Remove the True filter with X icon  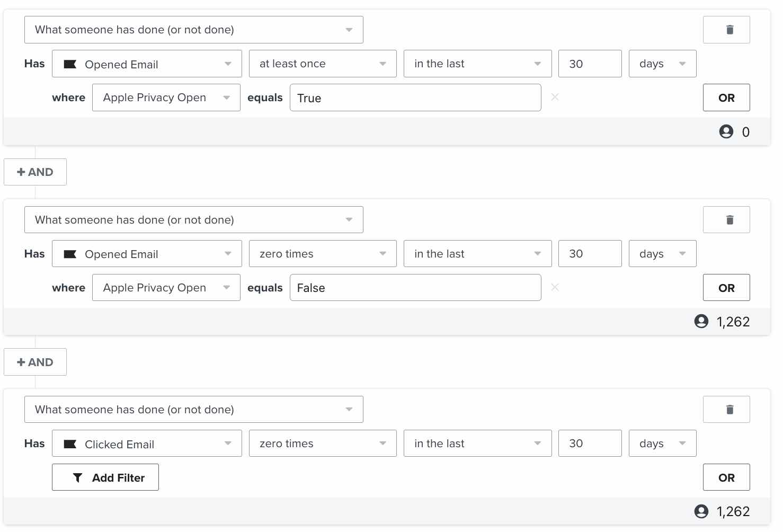pyautogui.click(x=555, y=97)
